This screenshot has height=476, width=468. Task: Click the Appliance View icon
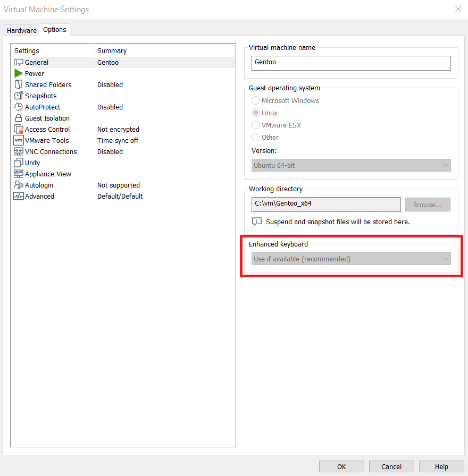pos(19,174)
